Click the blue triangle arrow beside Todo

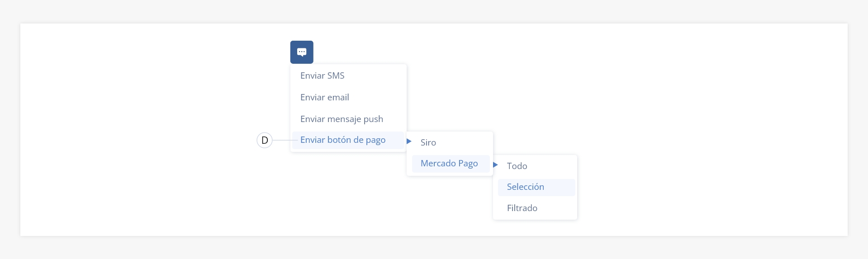[495, 165]
